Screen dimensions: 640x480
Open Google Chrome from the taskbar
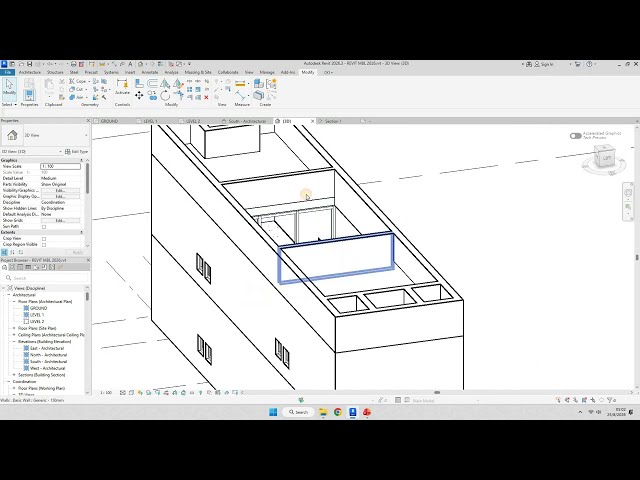tap(338, 412)
